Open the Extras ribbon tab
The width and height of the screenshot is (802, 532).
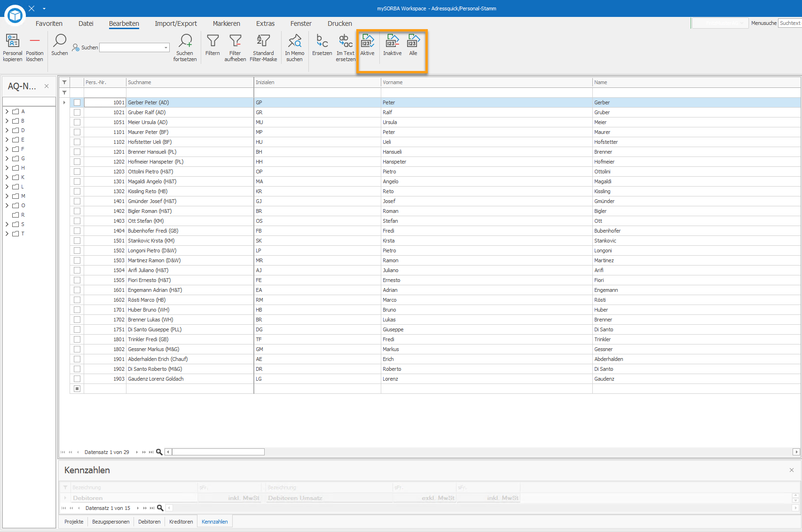(266, 23)
